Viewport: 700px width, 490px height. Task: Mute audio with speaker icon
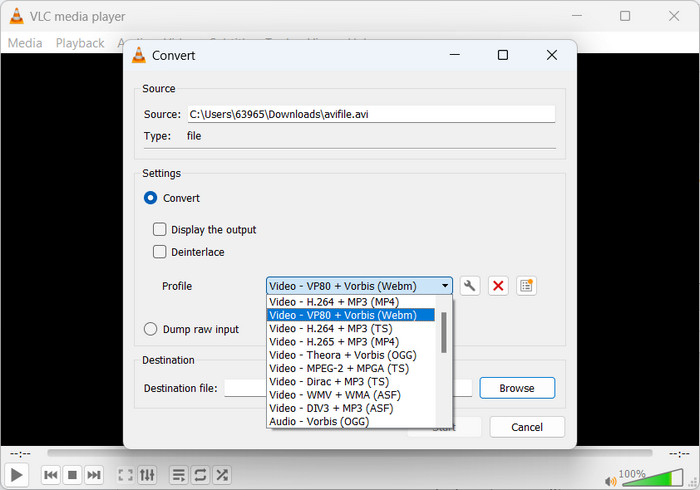click(610, 481)
